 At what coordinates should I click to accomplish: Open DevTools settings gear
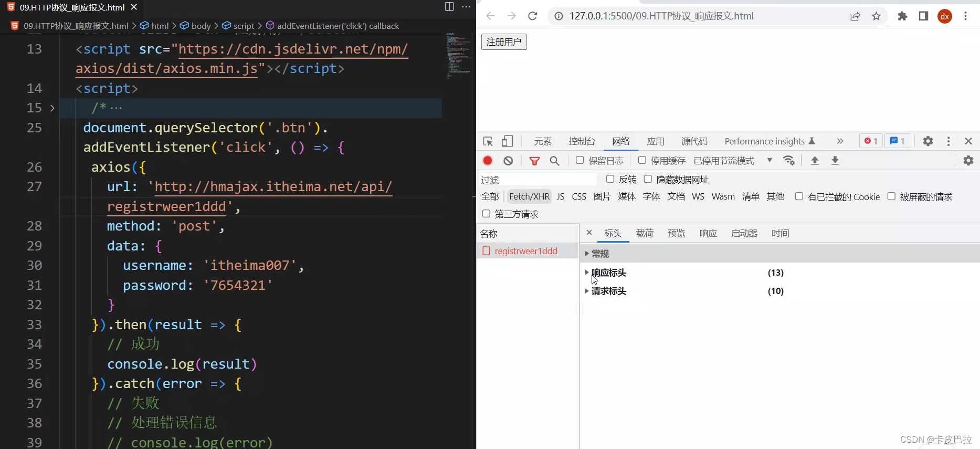pyautogui.click(x=928, y=141)
